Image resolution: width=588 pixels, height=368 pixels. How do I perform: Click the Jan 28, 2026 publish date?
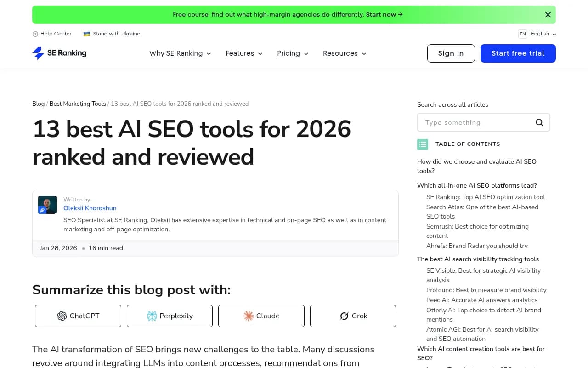coord(58,248)
